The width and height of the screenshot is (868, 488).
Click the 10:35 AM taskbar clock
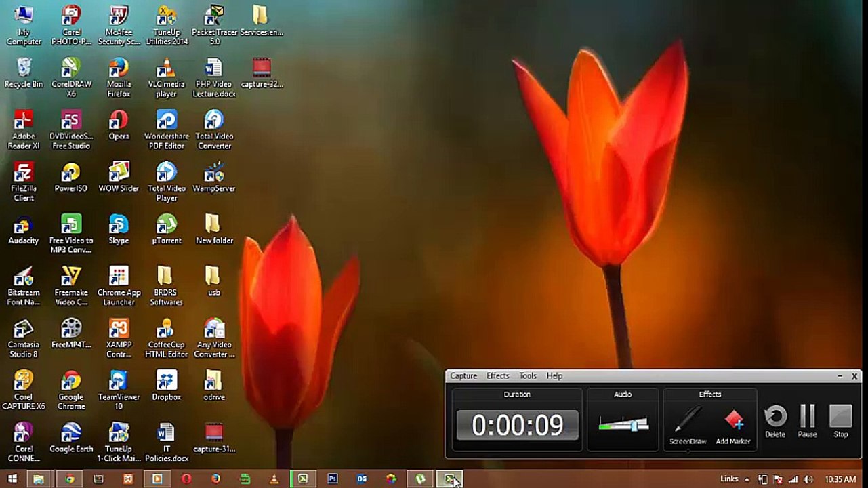click(x=841, y=479)
